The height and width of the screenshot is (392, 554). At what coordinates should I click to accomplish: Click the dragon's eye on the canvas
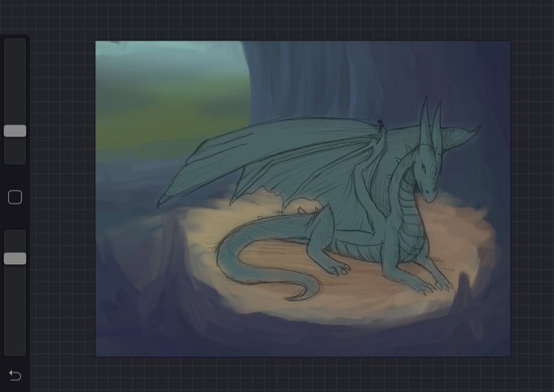(x=423, y=168)
